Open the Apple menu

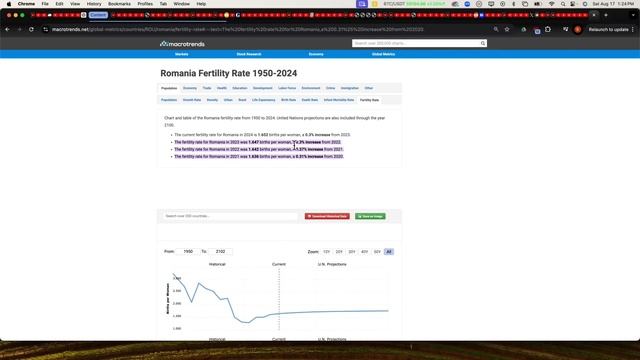pyautogui.click(x=9, y=4)
